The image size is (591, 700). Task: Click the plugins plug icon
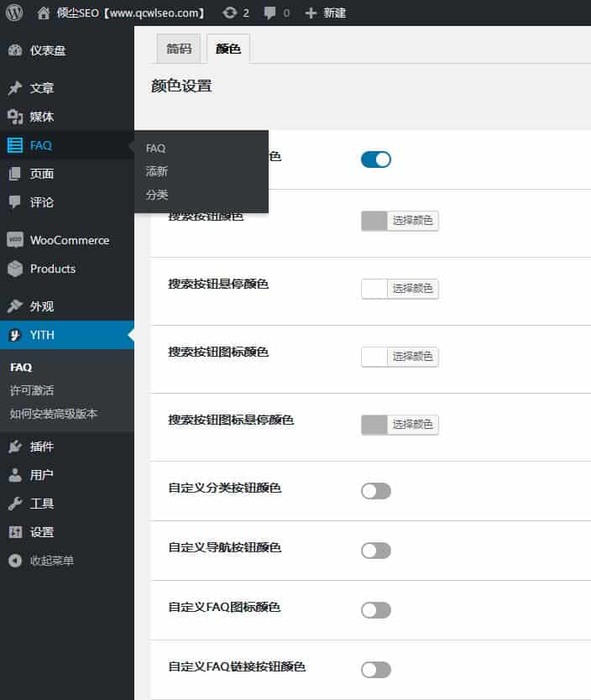coord(15,447)
